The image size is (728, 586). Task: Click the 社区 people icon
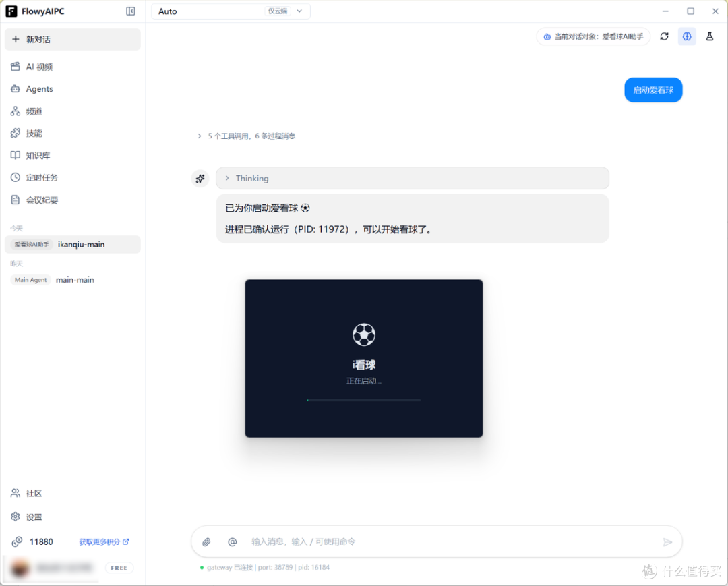[x=16, y=493]
